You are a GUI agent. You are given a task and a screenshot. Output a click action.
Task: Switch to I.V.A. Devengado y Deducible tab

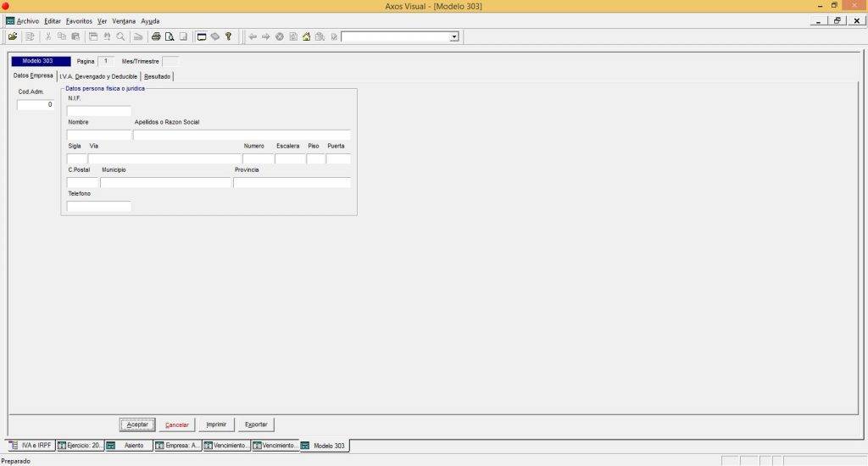pyautogui.click(x=98, y=76)
